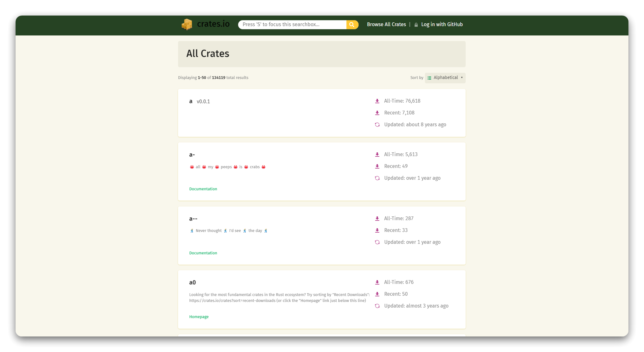Click the Updated refresh icon for crate a0
Viewport: 644px width, 352px height.
(x=377, y=306)
